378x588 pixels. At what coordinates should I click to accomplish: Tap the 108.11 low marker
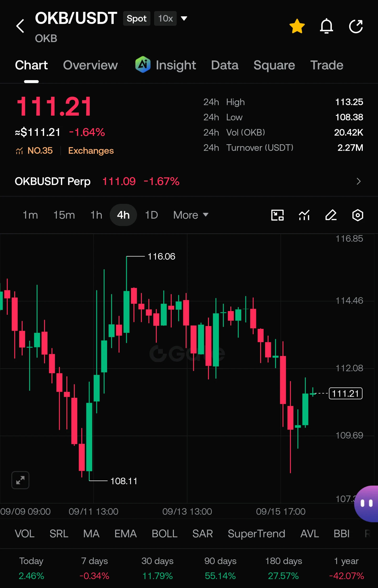click(124, 481)
